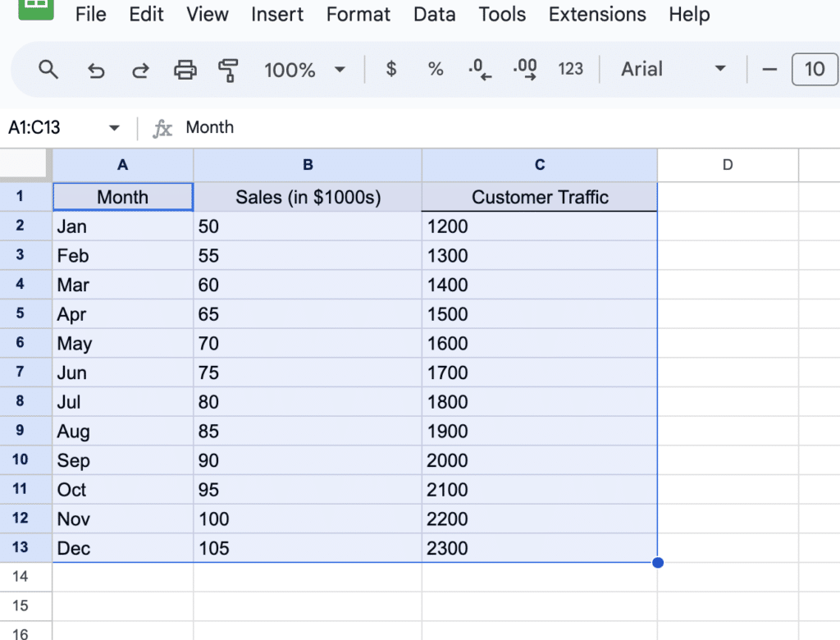
Task: Select the Mar cell
Action: coord(123,285)
